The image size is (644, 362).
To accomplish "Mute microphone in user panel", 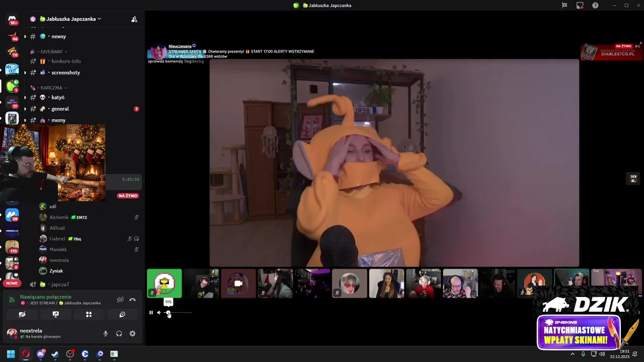I will (106, 333).
